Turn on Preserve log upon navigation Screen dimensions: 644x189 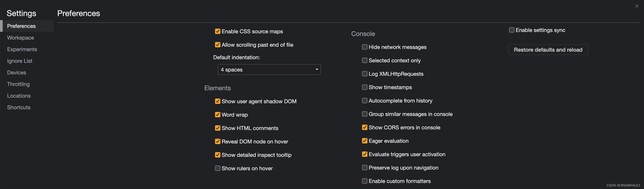pos(365,168)
